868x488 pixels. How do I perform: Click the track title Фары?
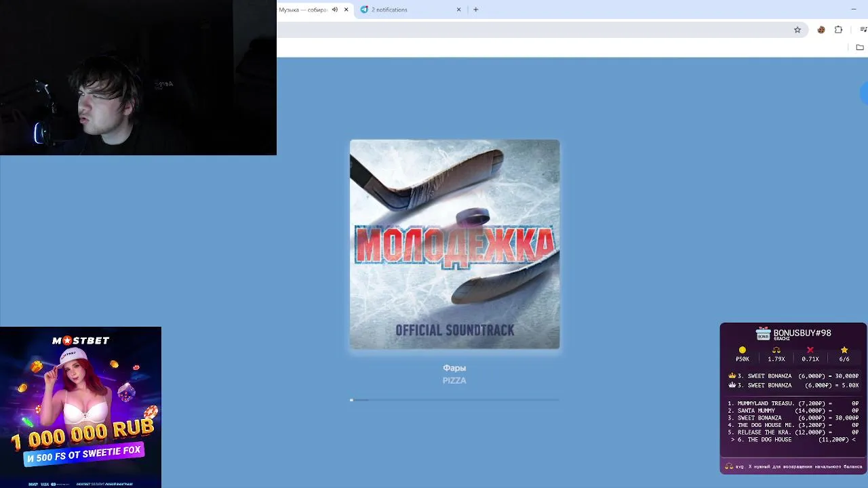tap(454, 368)
